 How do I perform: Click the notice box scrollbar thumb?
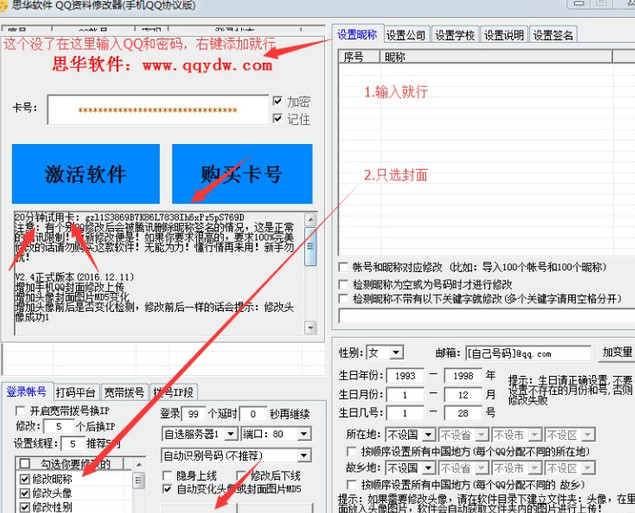[x=311, y=246]
